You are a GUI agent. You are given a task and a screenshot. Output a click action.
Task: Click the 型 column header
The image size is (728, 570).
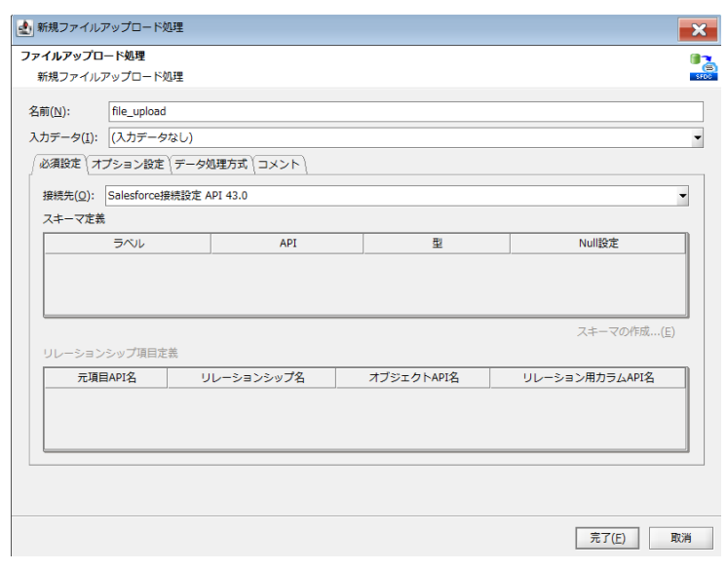(x=437, y=244)
